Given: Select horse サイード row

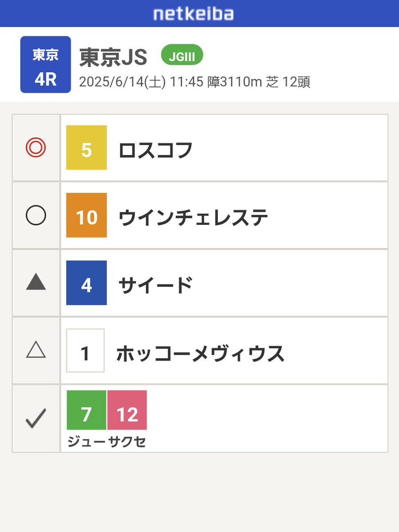Looking at the screenshot, I should pyautogui.click(x=224, y=283).
